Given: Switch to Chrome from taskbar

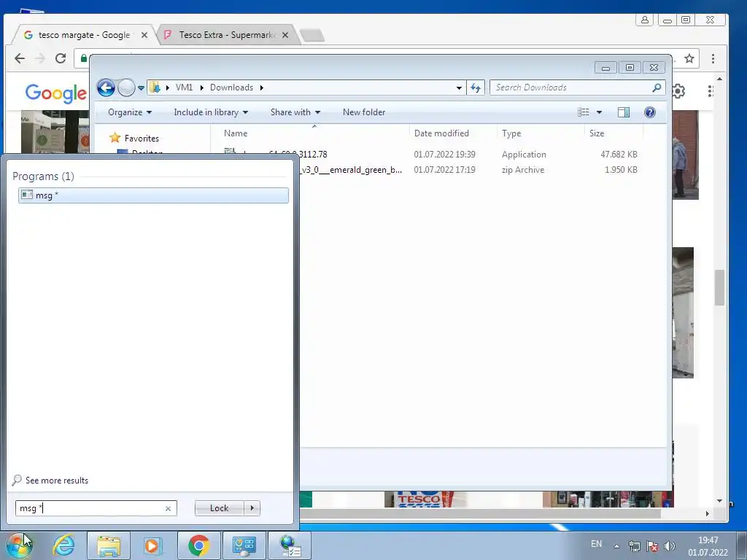Looking at the screenshot, I should click(198, 545).
